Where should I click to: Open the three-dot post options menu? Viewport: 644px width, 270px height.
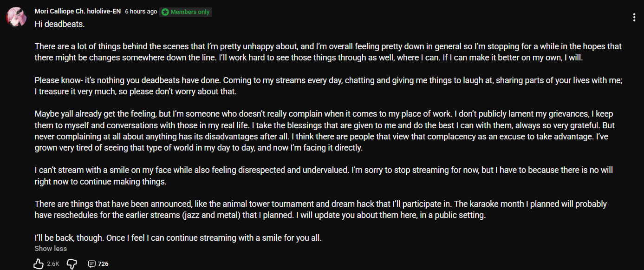tap(634, 18)
